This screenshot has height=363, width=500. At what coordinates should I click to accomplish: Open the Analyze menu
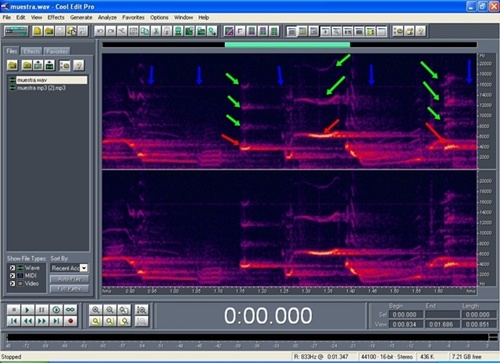pos(107,17)
